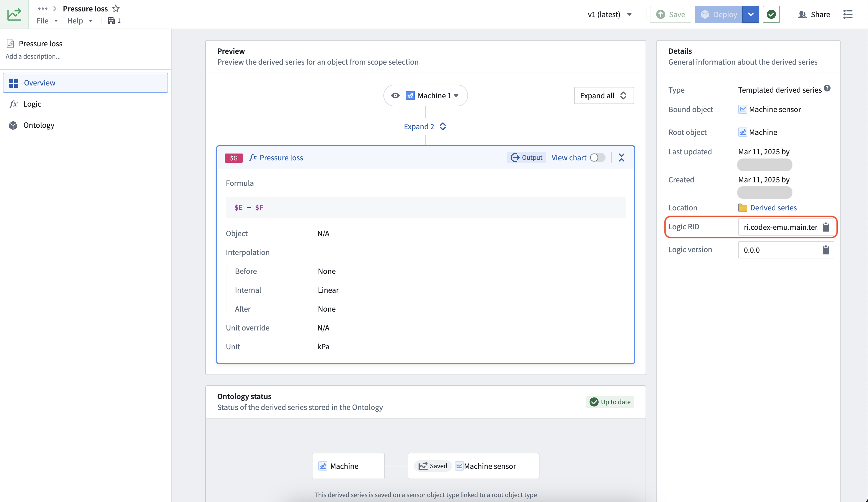The image size is (868, 502).
Task: Click the Machine sensor node in Ontology status
Action: click(473, 466)
